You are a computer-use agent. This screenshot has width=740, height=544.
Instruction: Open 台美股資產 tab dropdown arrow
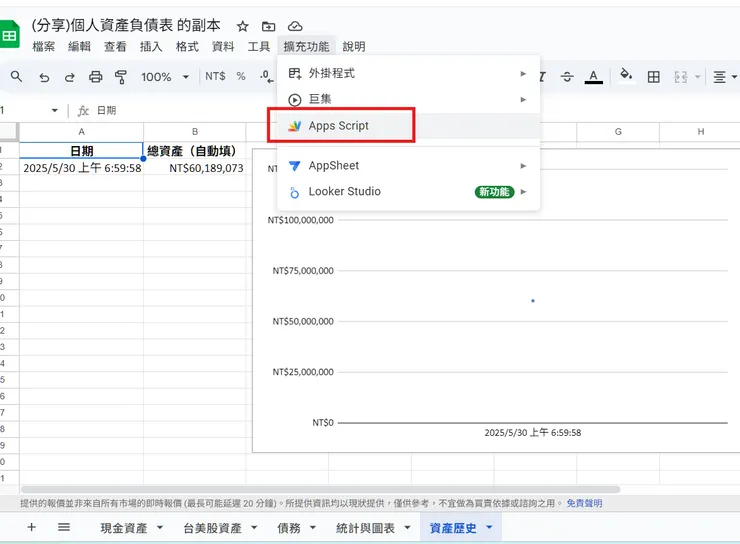(x=254, y=527)
